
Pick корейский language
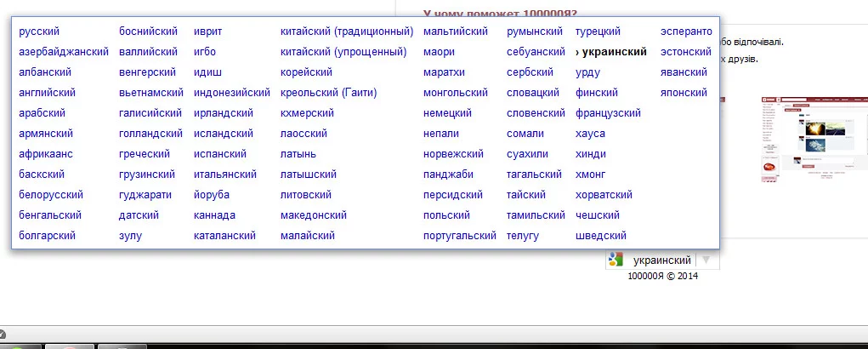point(307,72)
